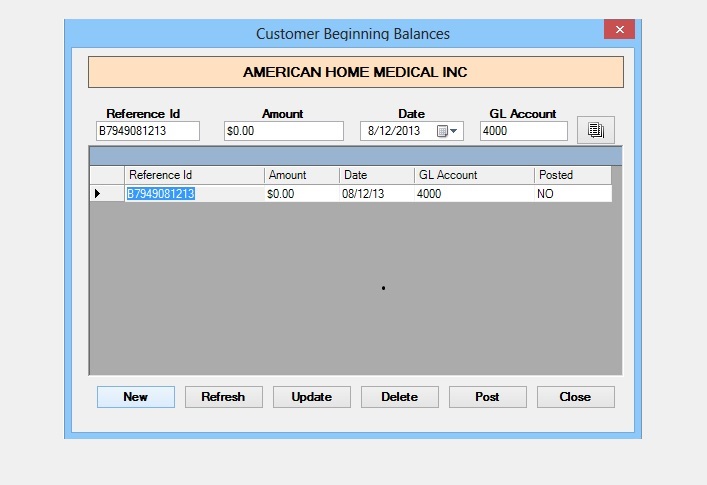
Task: Focus the Amount input field
Action: pyautogui.click(x=284, y=131)
